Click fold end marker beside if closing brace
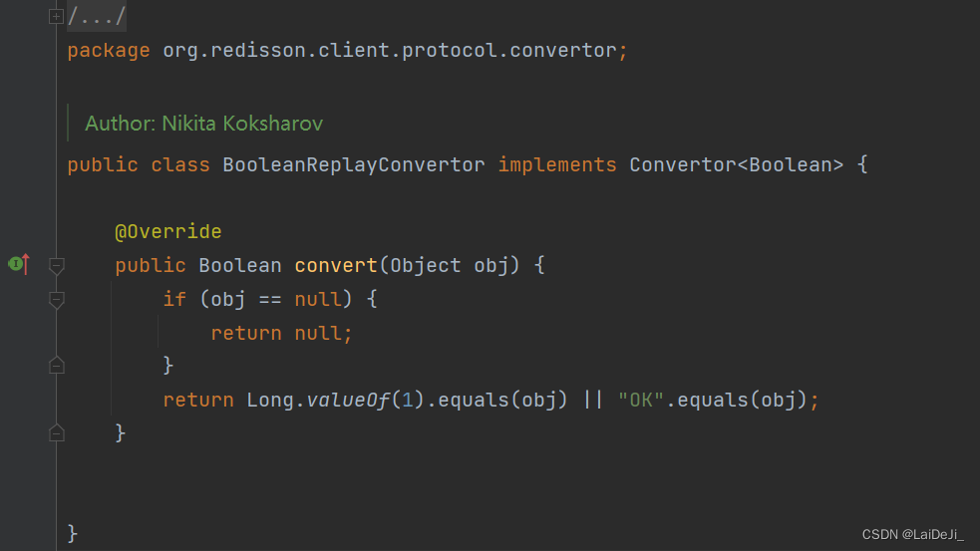Viewport: 980px width, 551px height. [x=57, y=366]
